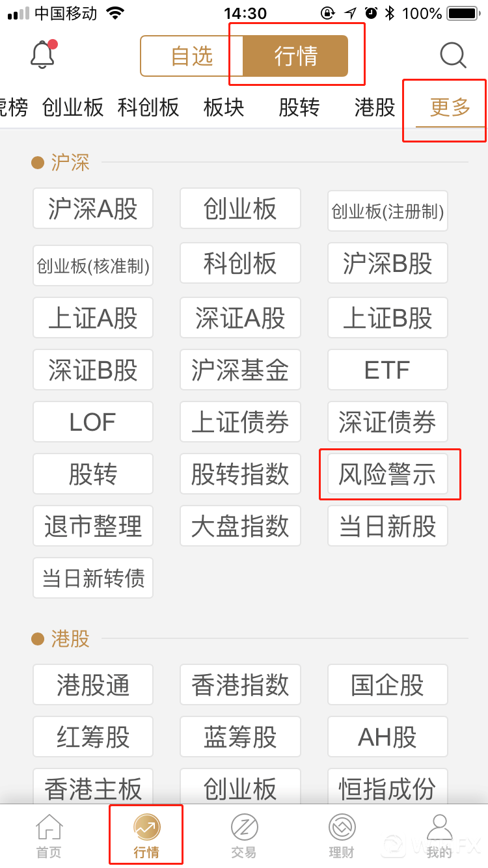Select the AH股 button

tap(388, 737)
